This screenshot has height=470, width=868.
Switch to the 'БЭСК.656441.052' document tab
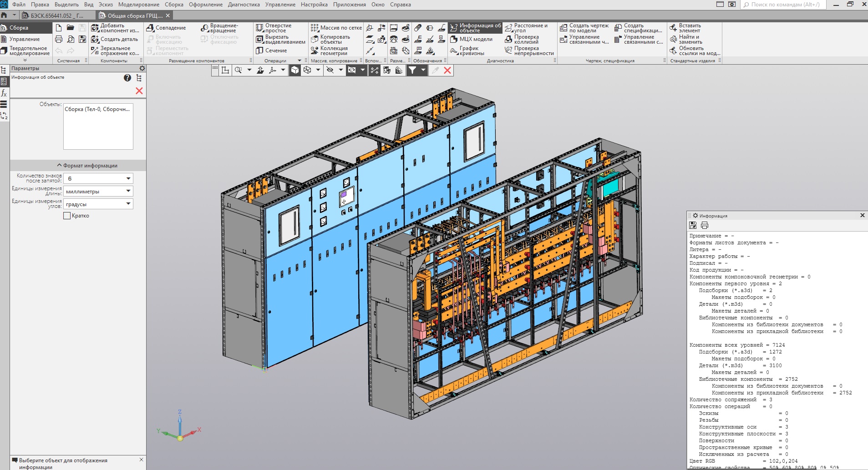click(56, 15)
